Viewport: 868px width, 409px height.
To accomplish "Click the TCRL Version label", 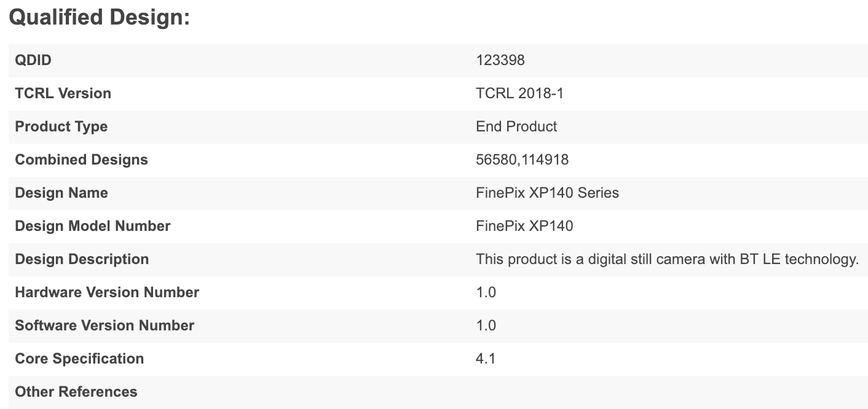I will point(63,93).
